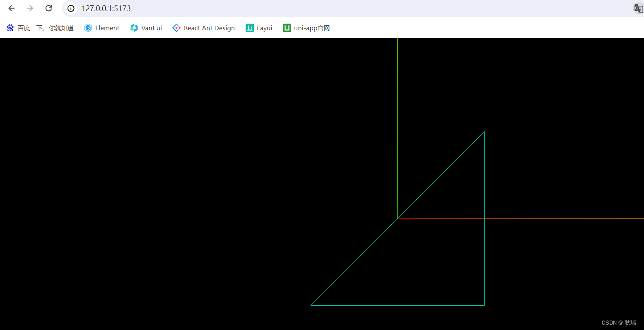Open the Google Translate page icon
The image size is (644, 330).
[638, 8]
